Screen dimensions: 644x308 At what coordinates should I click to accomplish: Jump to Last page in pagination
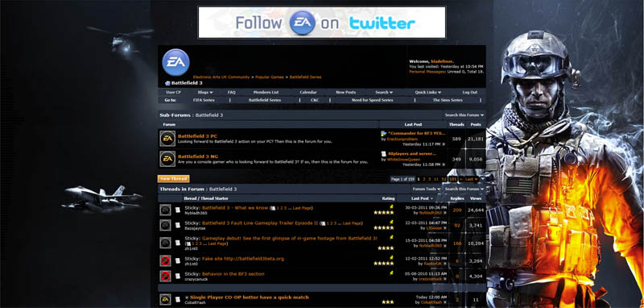coord(472,179)
